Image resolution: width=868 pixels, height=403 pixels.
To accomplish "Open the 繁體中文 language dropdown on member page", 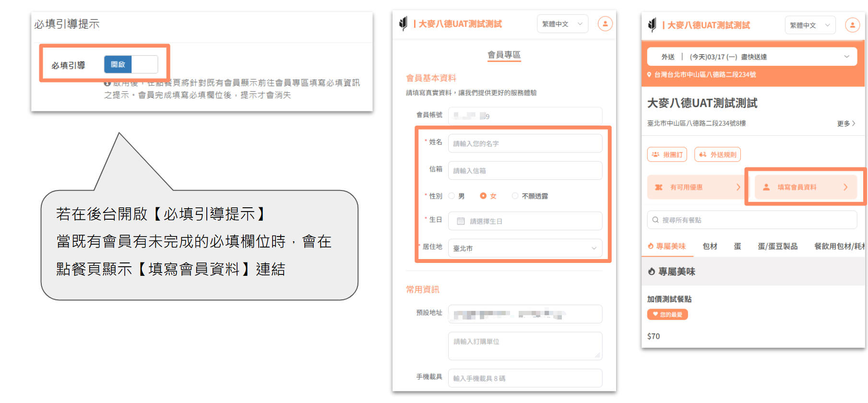I will pos(562,24).
